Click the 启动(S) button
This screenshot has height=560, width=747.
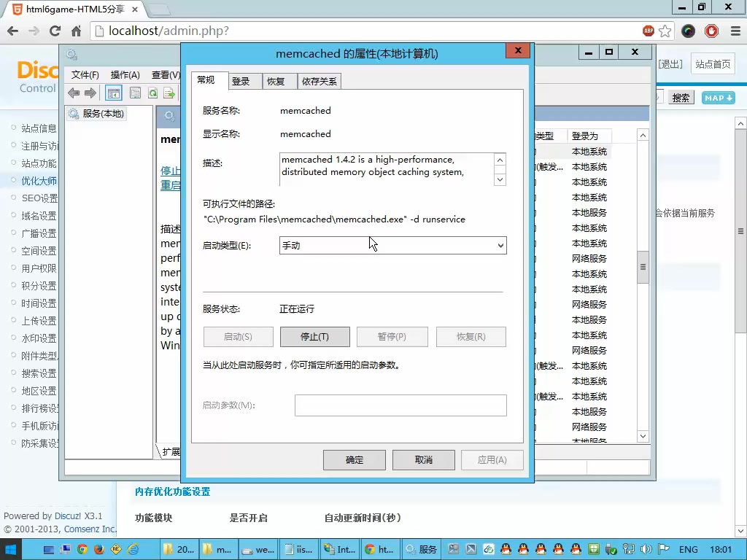pyautogui.click(x=239, y=337)
